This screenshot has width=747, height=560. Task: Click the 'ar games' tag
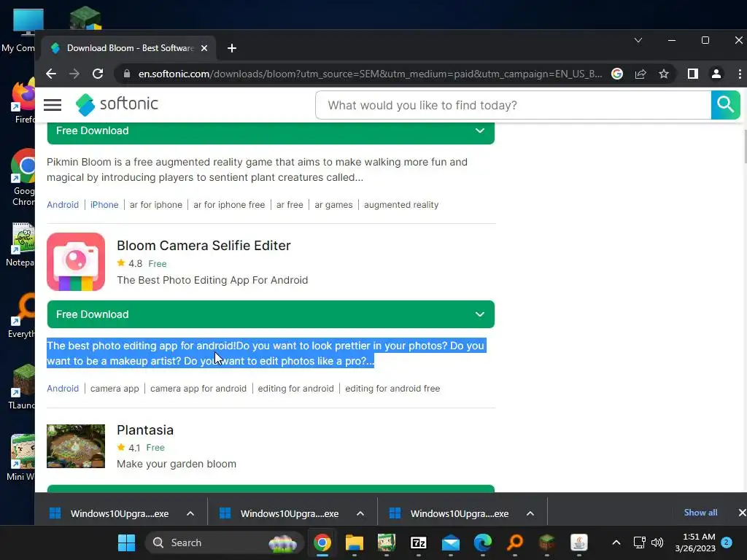[x=333, y=205]
